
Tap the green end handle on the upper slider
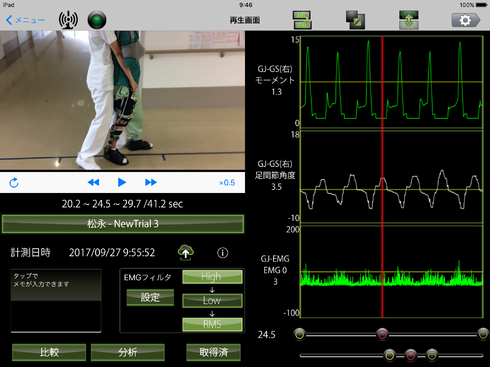(x=483, y=334)
